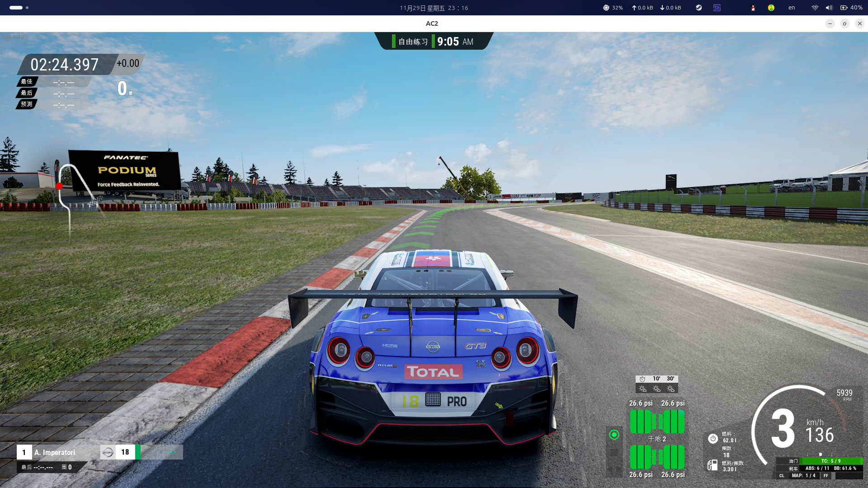Click the 9:05 AM session clock
This screenshot has height=488, width=868.
point(455,42)
